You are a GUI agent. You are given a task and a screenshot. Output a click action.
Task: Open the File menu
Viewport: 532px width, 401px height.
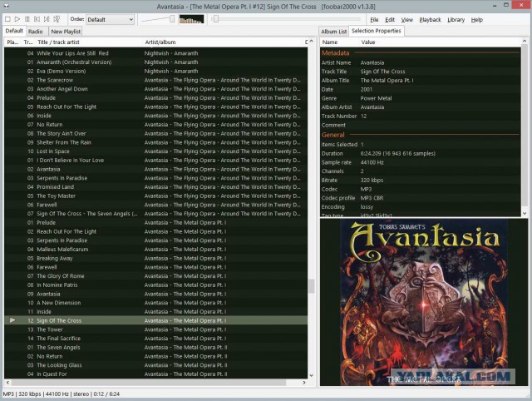[374, 20]
